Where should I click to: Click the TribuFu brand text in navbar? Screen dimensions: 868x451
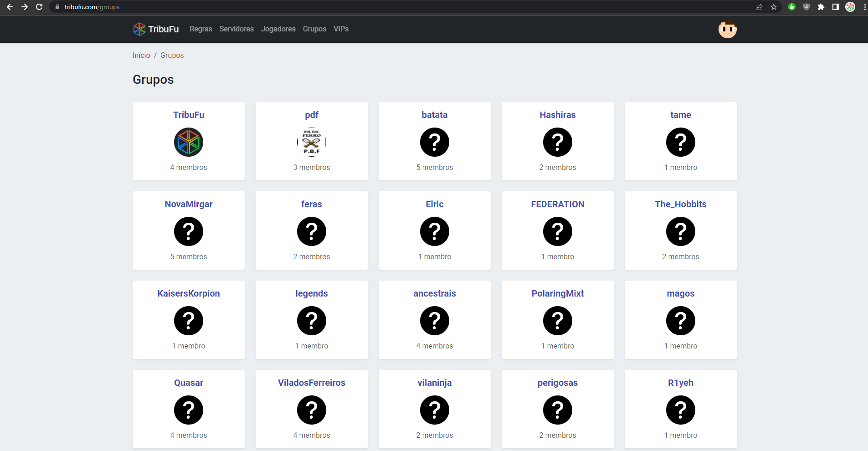click(164, 29)
